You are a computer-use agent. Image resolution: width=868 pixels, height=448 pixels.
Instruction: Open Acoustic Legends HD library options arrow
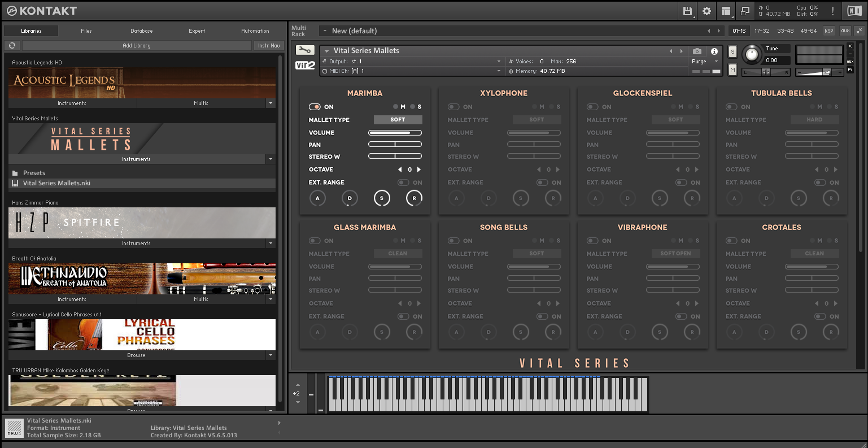pyautogui.click(x=271, y=103)
